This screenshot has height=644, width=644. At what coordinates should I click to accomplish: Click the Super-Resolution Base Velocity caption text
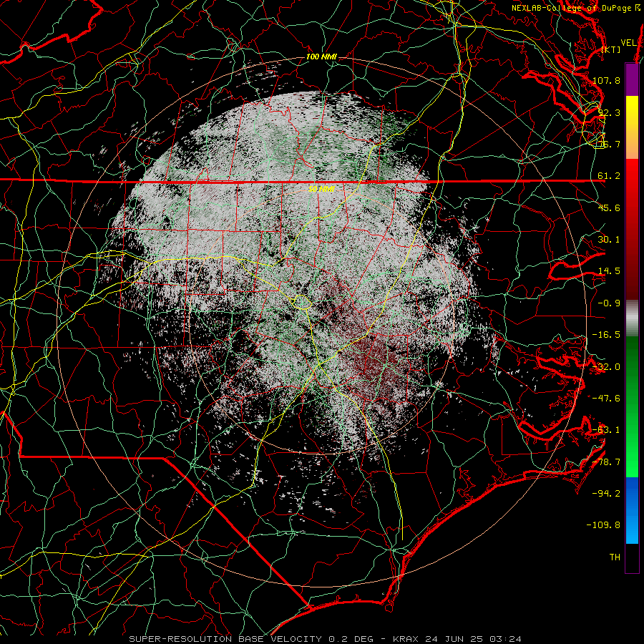[326, 639]
